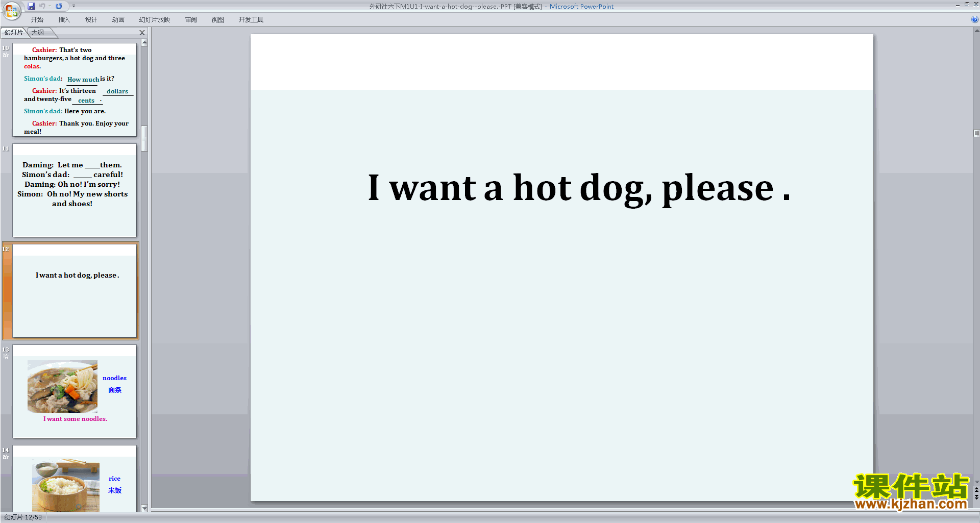Click the slide text 'I want a hot dog, please'
Image resolution: width=980 pixels, height=523 pixels.
[x=579, y=188]
